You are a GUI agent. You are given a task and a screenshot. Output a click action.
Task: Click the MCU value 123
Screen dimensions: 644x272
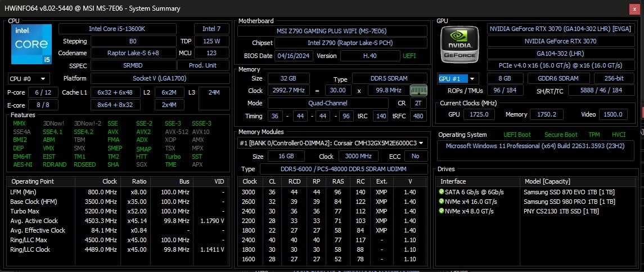[211, 53]
